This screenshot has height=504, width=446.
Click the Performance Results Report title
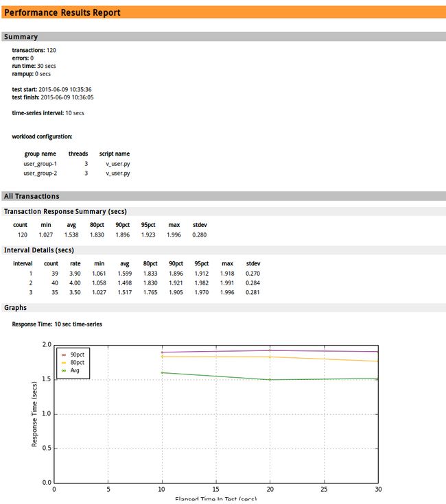tap(62, 12)
